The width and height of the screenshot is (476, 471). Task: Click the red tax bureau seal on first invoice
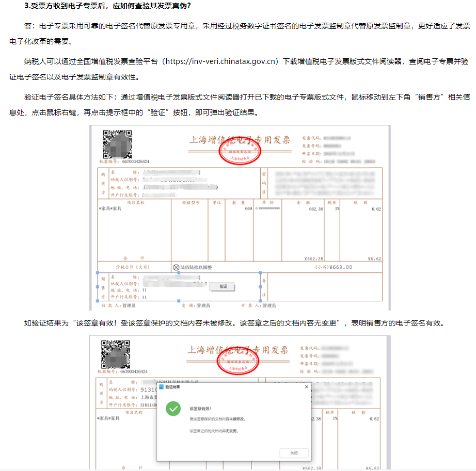(x=240, y=151)
